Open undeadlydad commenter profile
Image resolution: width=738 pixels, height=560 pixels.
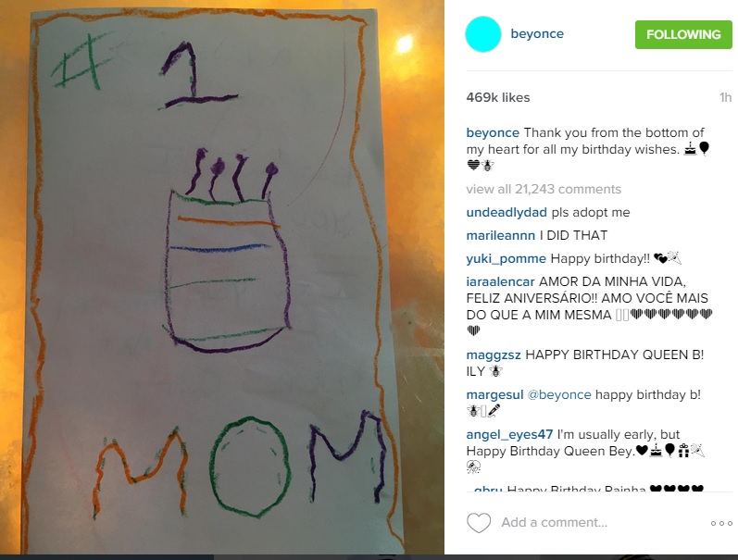tap(507, 212)
